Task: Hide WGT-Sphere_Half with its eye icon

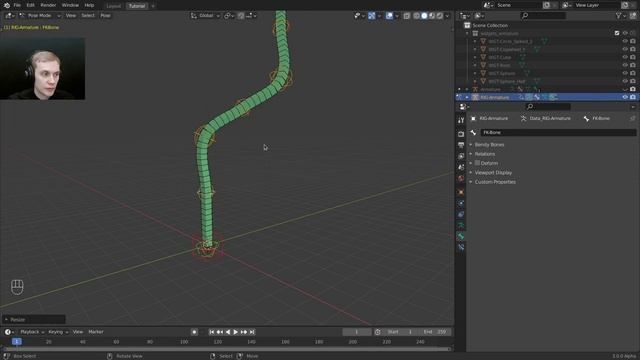Action: [x=625, y=81]
